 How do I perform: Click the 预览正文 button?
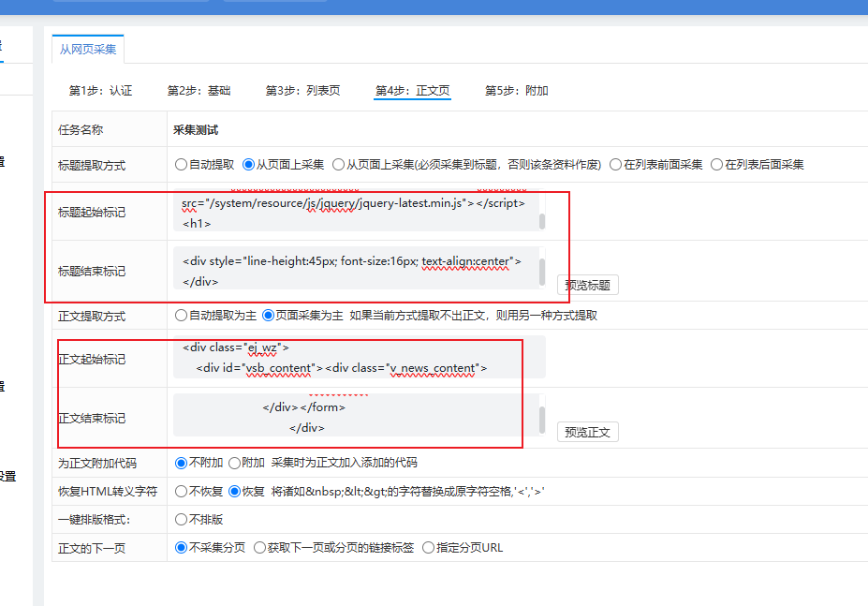point(587,432)
